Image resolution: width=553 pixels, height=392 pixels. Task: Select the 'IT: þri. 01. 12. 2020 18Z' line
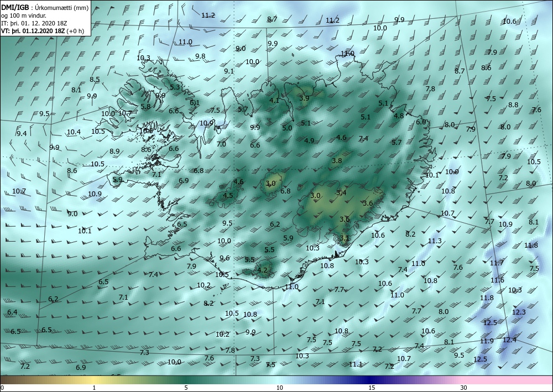(34, 23)
